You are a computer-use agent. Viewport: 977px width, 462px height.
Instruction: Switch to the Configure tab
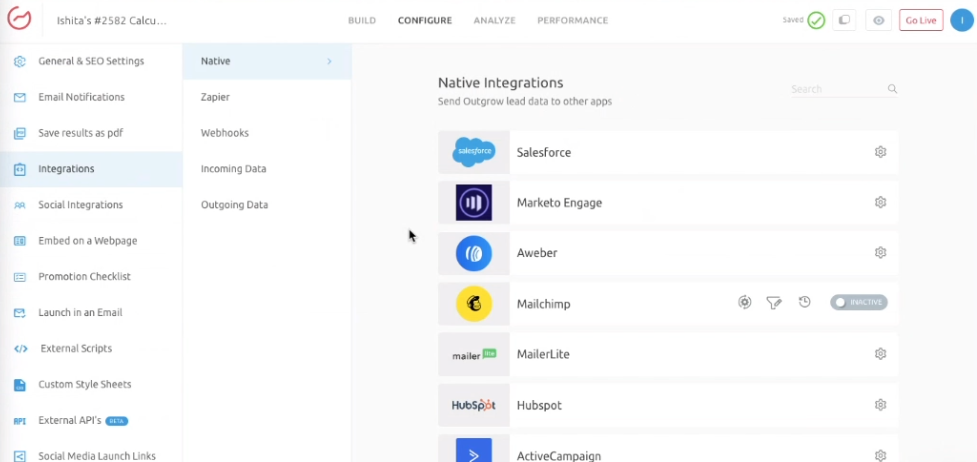coord(425,21)
